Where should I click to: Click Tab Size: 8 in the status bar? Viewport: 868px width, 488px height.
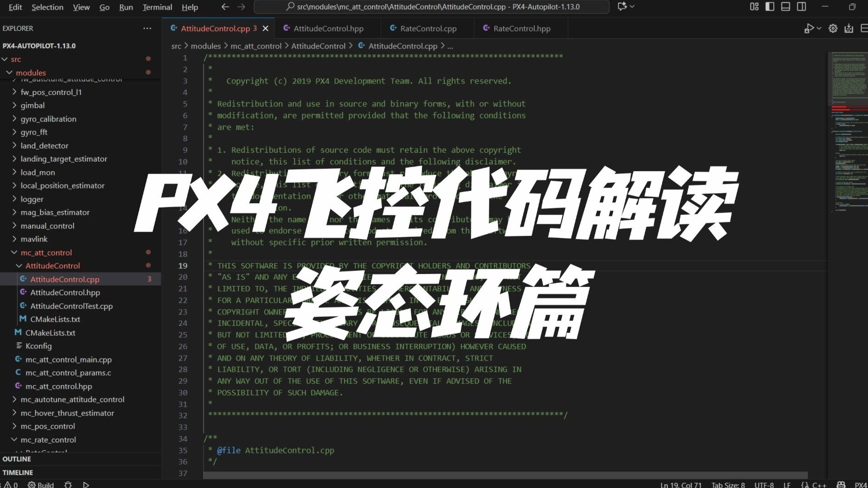pos(728,484)
